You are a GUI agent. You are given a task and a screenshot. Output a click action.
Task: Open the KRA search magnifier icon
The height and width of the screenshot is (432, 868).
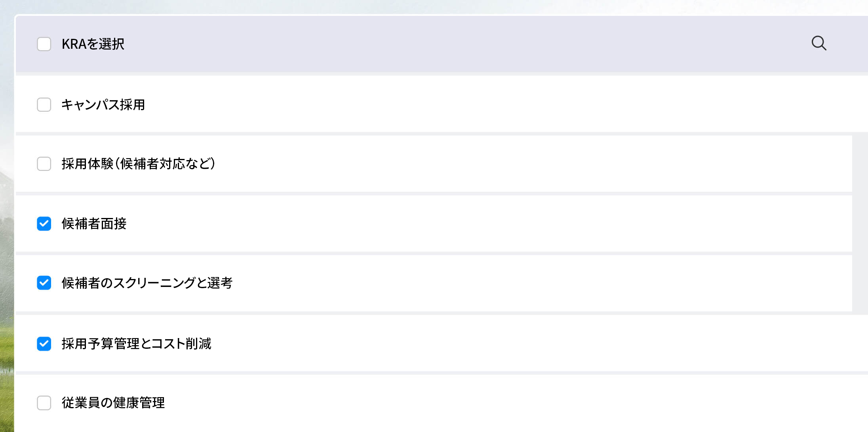pos(819,43)
